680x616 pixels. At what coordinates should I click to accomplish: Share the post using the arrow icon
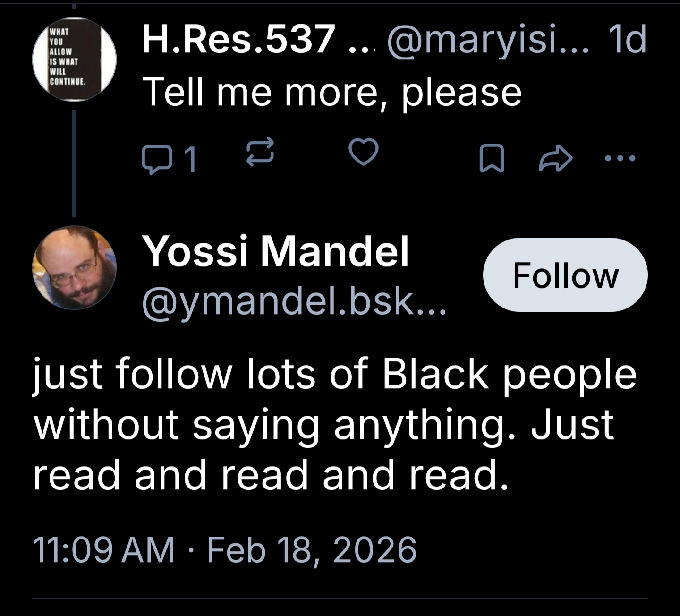click(556, 158)
